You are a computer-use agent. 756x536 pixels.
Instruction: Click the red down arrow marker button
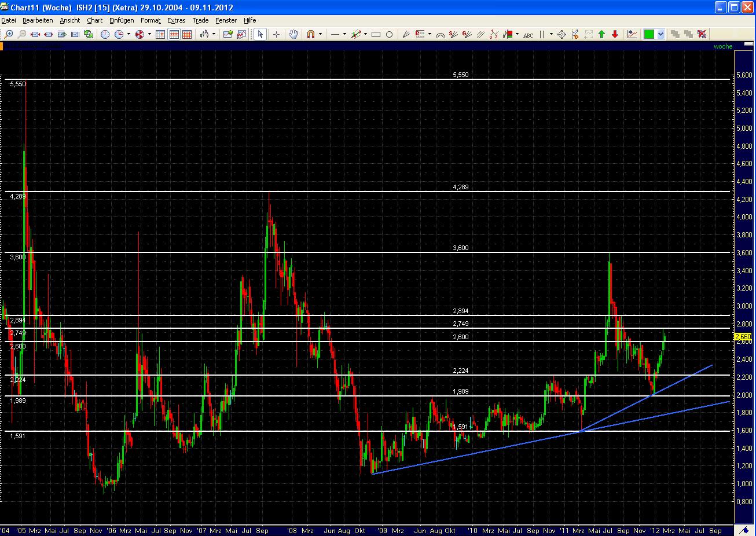tap(615, 34)
